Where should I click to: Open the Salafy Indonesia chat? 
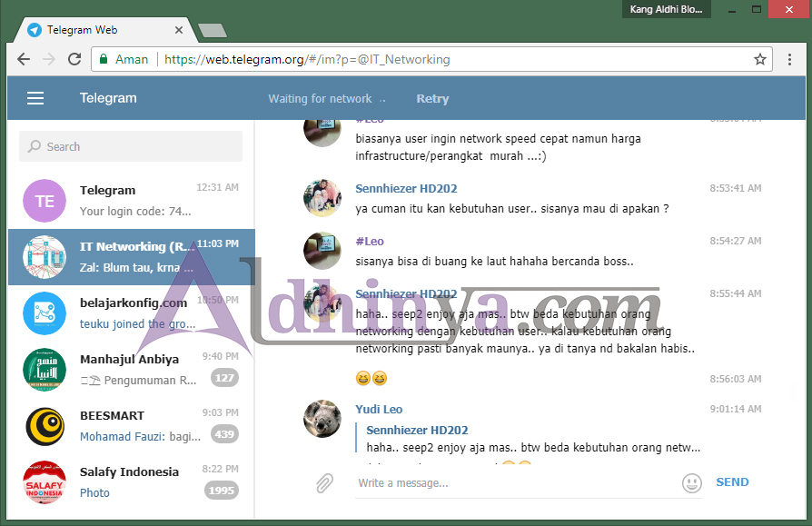click(131, 482)
